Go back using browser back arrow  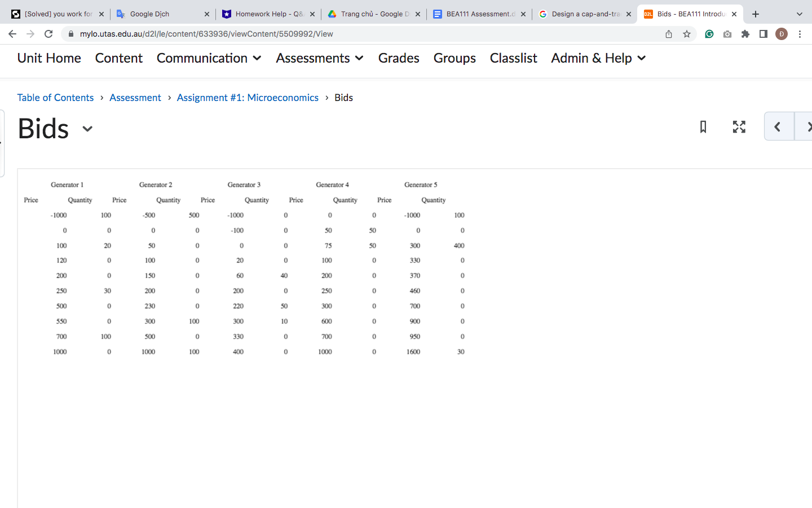coord(12,34)
